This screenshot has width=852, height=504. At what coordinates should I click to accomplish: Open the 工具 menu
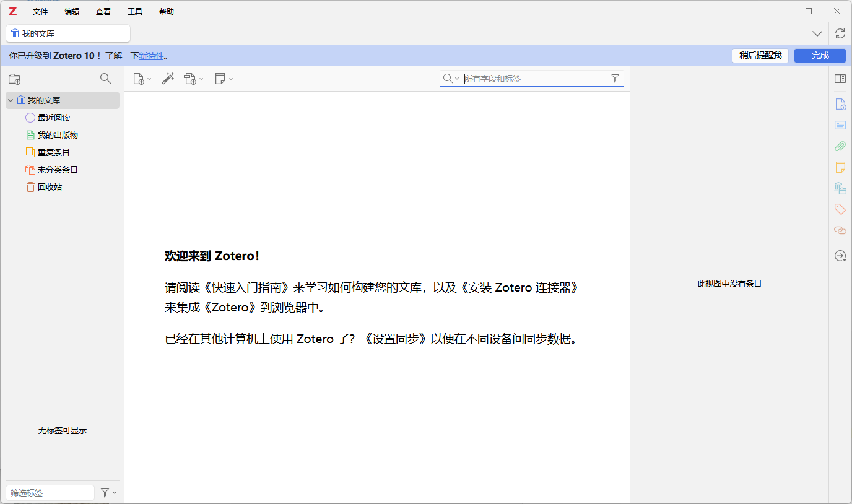[x=135, y=11]
